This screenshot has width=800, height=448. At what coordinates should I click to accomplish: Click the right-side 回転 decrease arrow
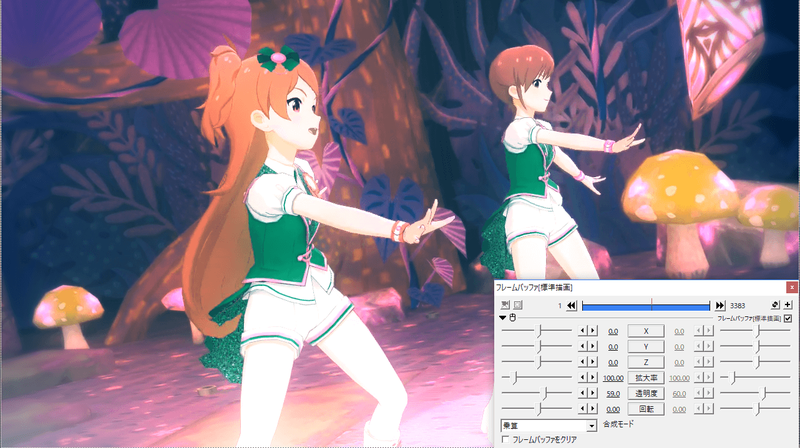[699, 409]
